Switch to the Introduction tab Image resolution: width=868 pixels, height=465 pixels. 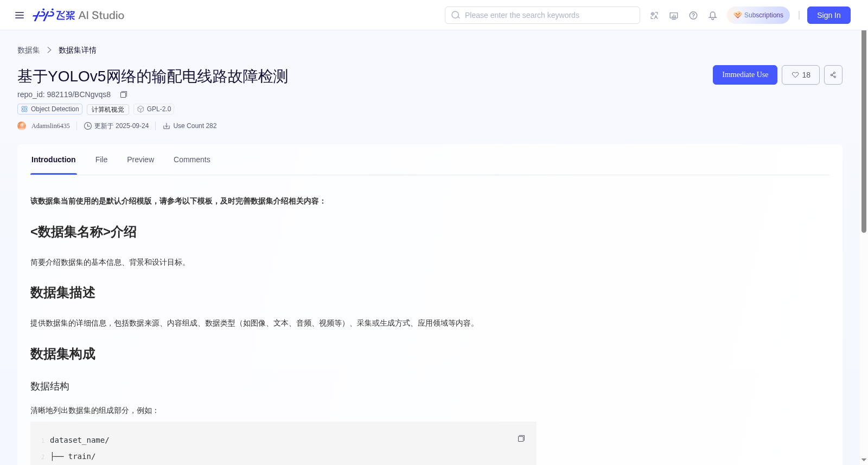click(54, 160)
